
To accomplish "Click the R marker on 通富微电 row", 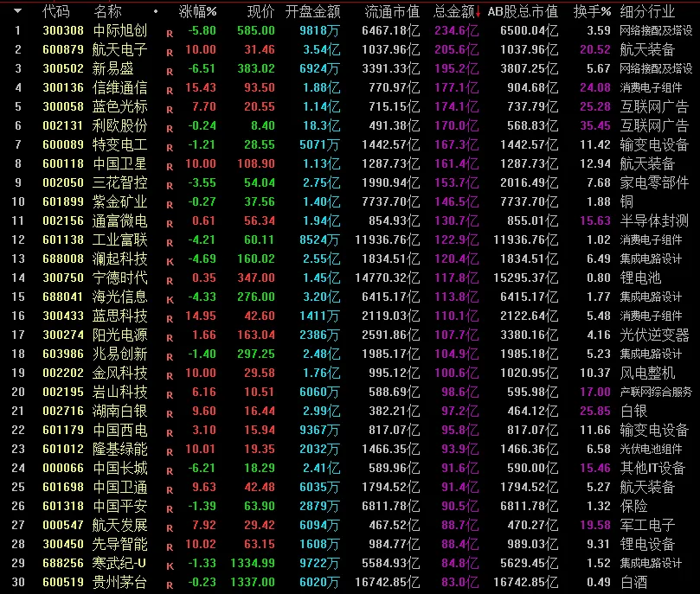I will pos(170,224).
